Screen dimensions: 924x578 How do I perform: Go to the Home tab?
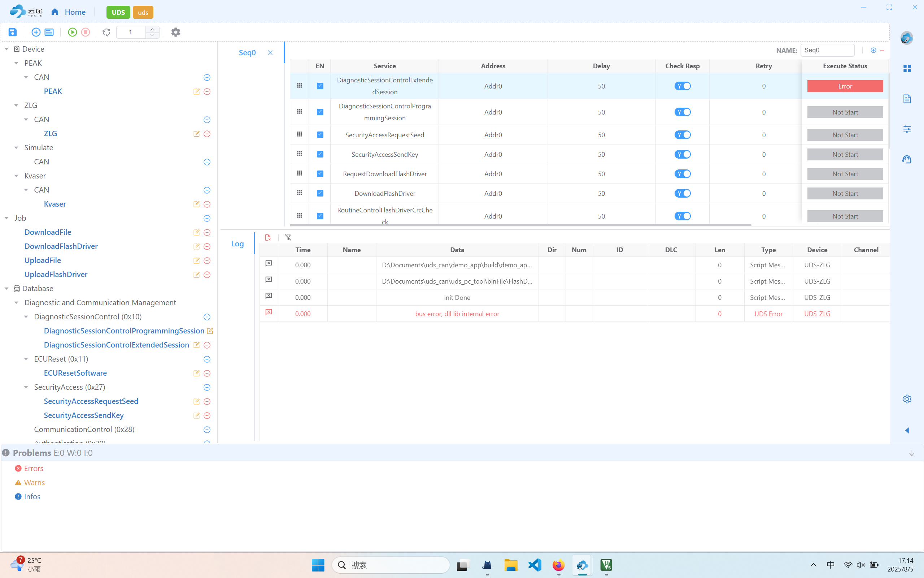click(69, 12)
